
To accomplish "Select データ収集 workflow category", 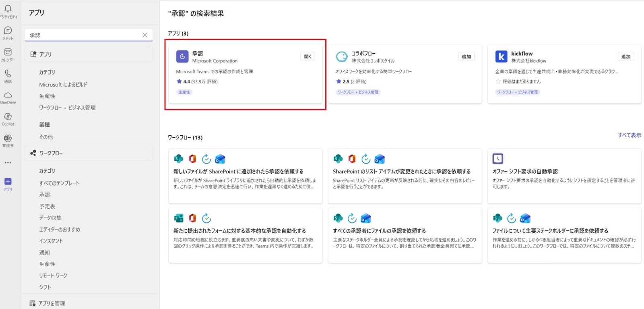I will click(x=50, y=218).
